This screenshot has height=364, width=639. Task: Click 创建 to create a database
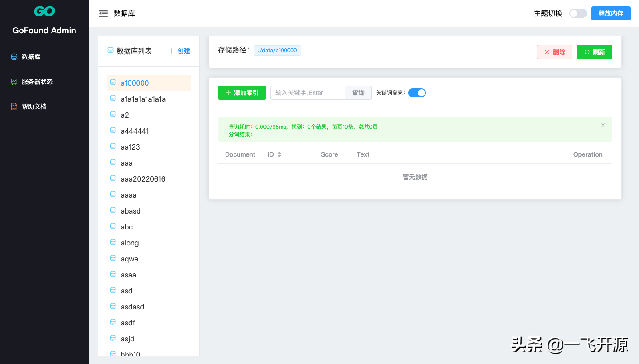179,51
